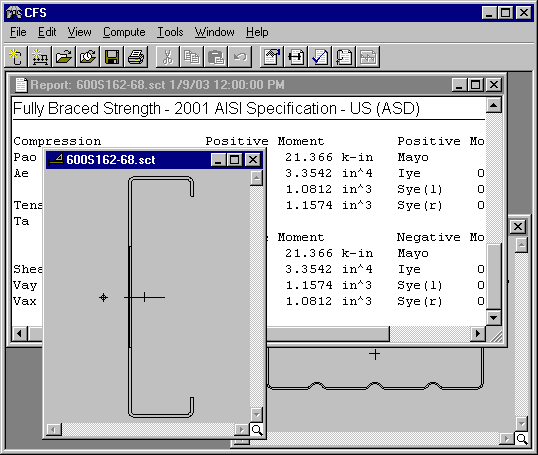Save the file using the floppy icon
The width and height of the screenshot is (538, 455).
pyautogui.click(x=112, y=57)
